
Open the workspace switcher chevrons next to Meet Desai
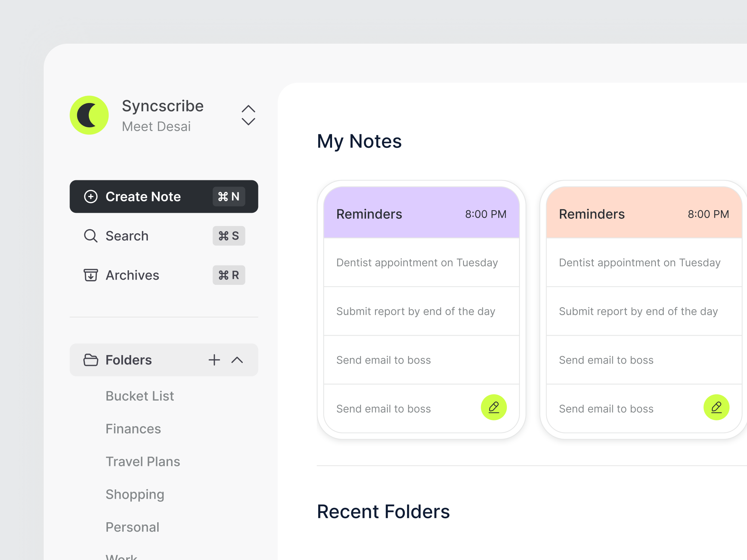click(x=248, y=115)
